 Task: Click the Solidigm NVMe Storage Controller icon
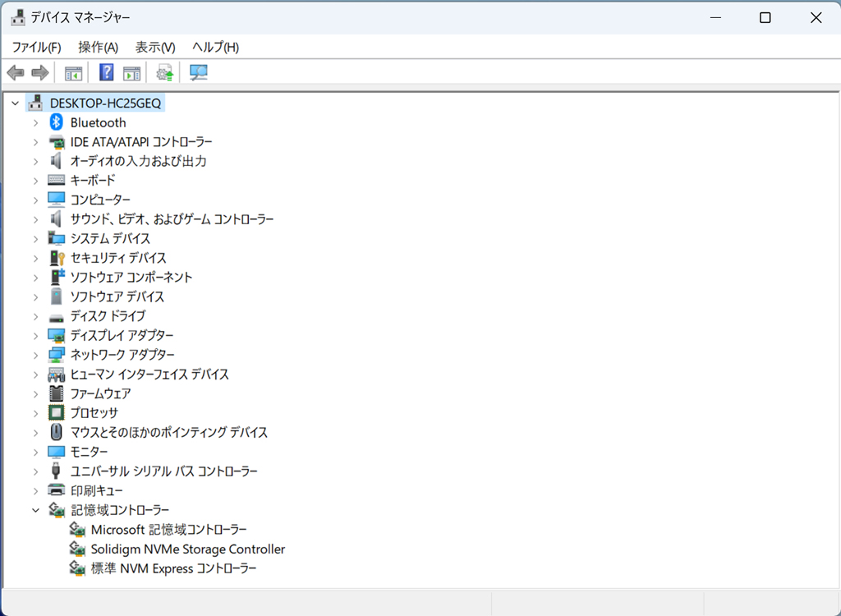point(78,549)
